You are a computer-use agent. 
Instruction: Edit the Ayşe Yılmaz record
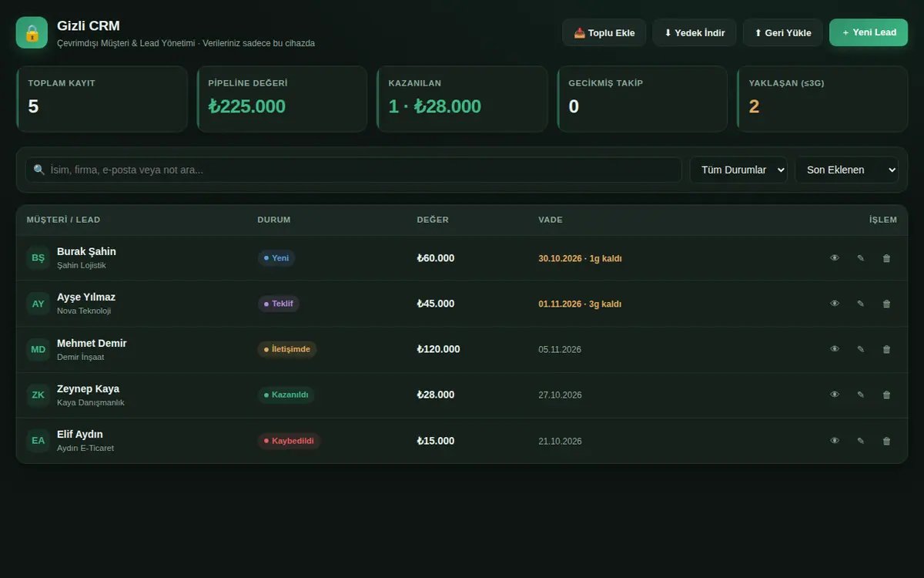pos(861,304)
